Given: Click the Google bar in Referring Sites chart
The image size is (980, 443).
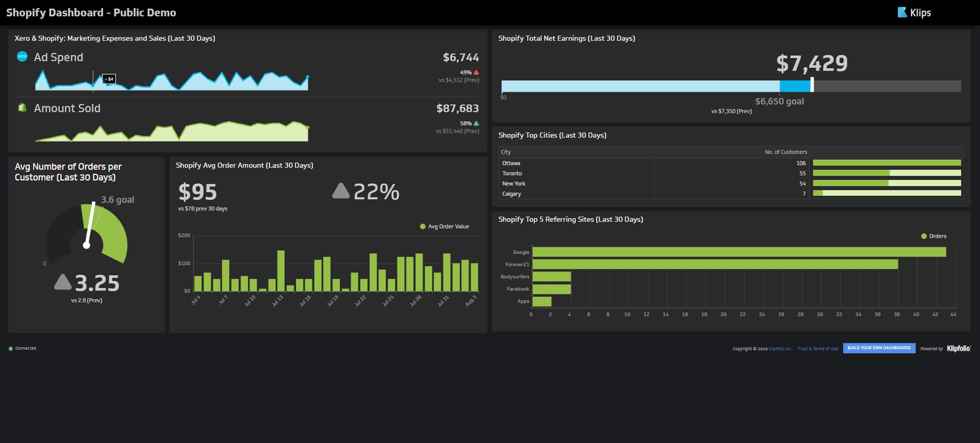Looking at the screenshot, I should pyautogui.click(x=739, y=252).
